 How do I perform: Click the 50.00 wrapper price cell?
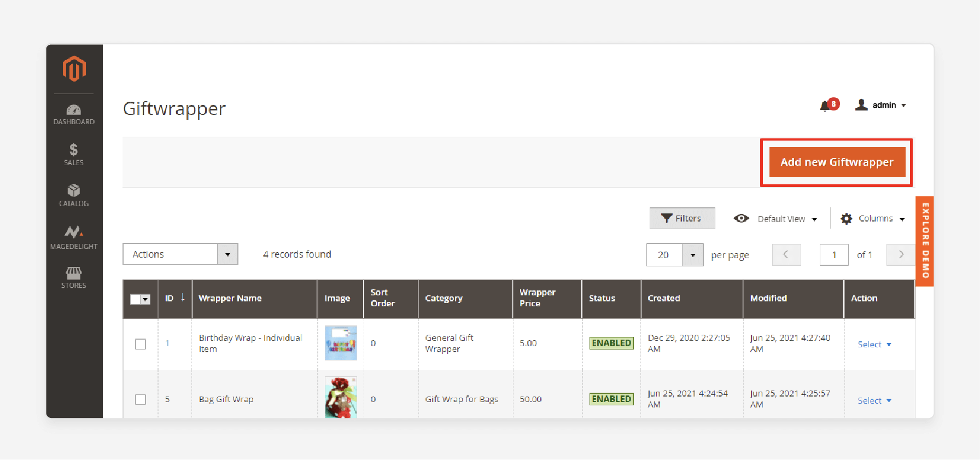(x=530, y=399)
